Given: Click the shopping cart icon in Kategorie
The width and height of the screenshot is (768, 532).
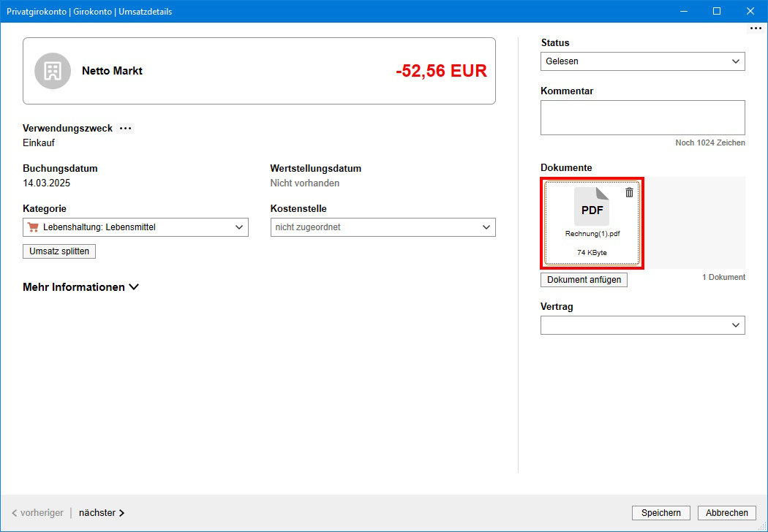Looking at the screenshot, I should click(x=34, y=227).
